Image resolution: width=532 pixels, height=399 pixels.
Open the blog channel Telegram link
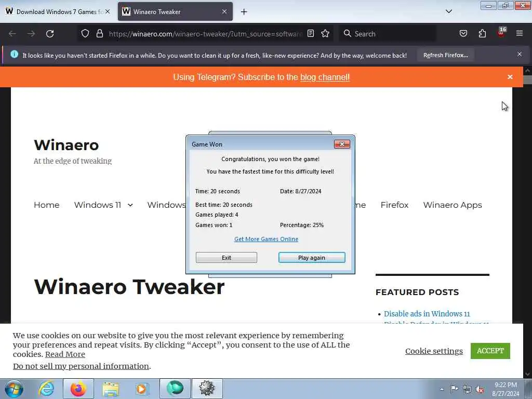[x=325, y=77]
